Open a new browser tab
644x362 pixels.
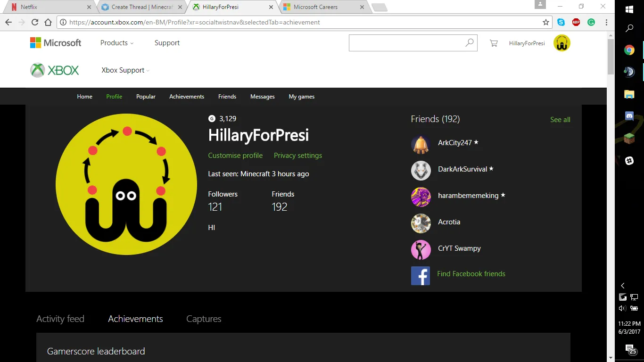[380, 7]
